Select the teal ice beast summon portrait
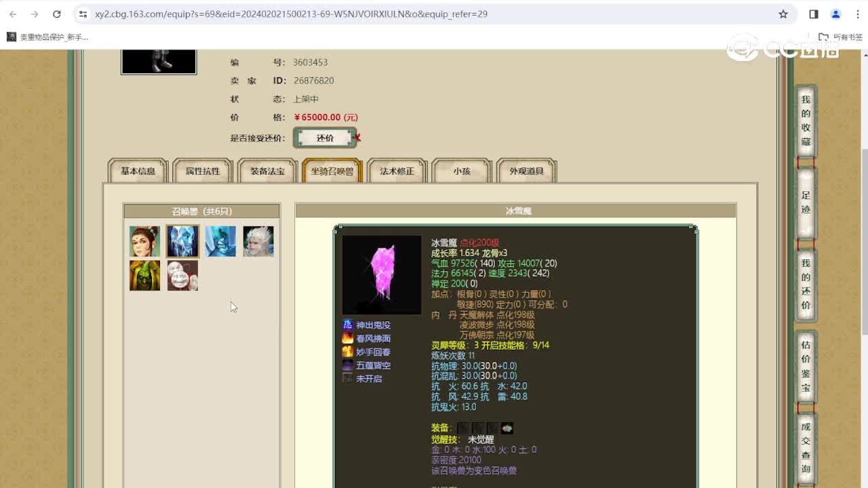Viewport: 868px width, 488px height. coord(220,241)
